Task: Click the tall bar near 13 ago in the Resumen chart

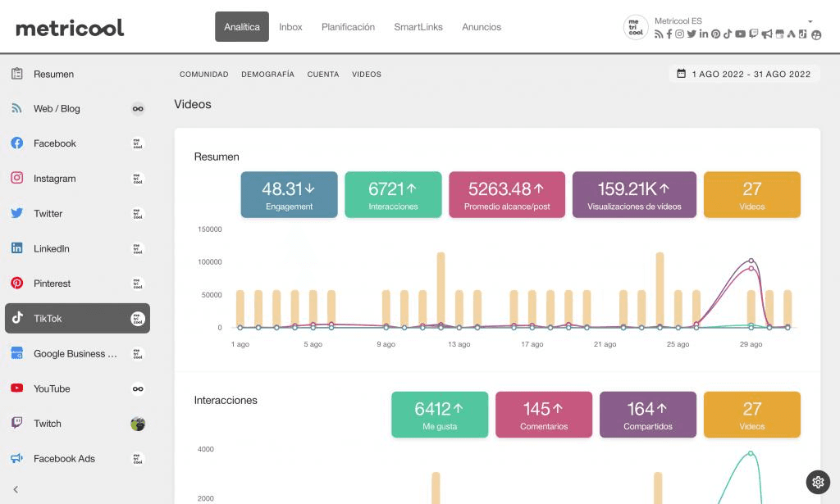Action: 441,289
